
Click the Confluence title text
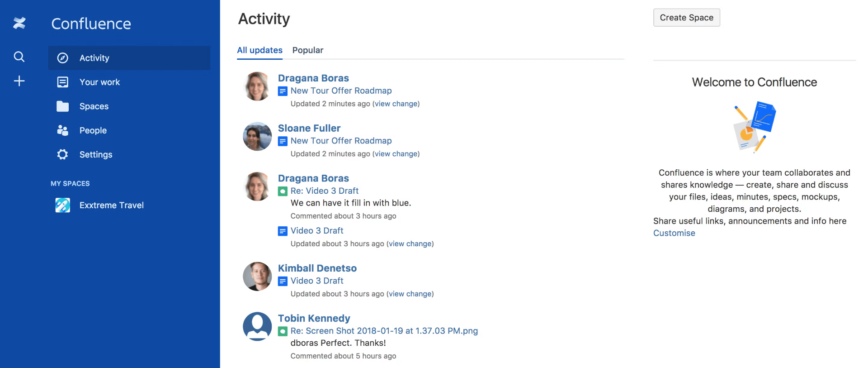(x=91, y=24)
